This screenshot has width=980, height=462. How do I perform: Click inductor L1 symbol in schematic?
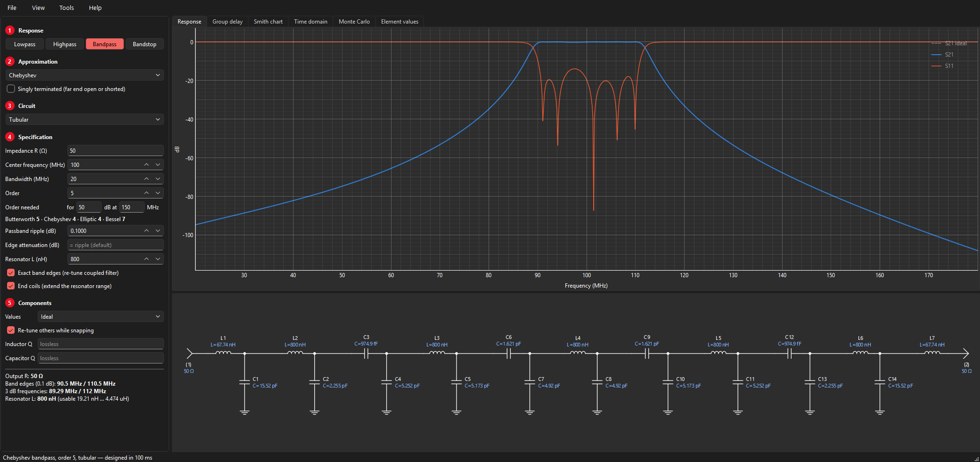[x=223, y=352]
